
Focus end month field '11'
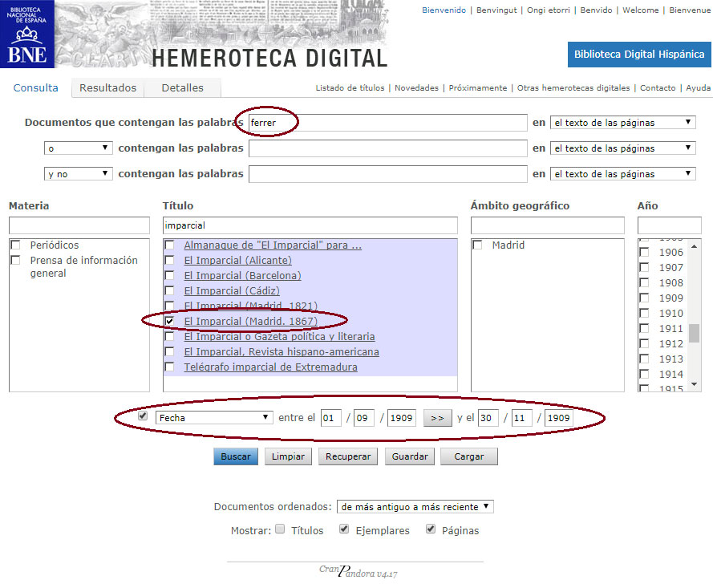pyautogui.click(x=521, y=417)
